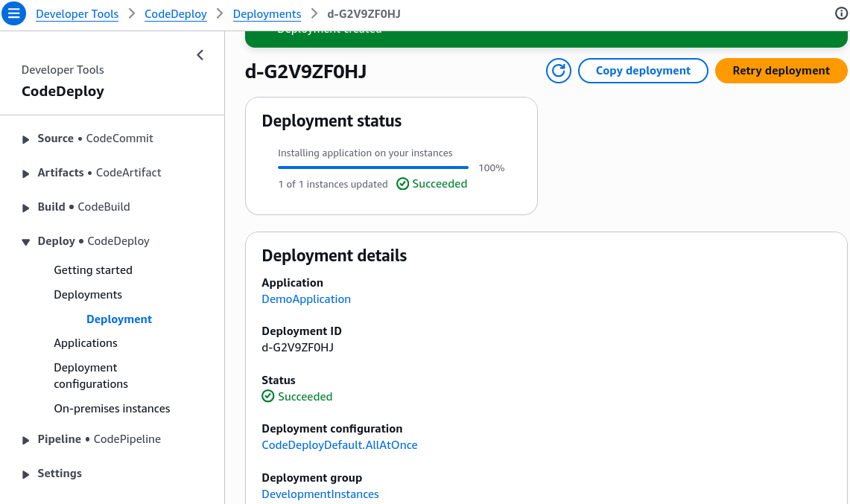Go to CodeDeploy breadcrumb link
850x504 pixels.
(176, 14)
